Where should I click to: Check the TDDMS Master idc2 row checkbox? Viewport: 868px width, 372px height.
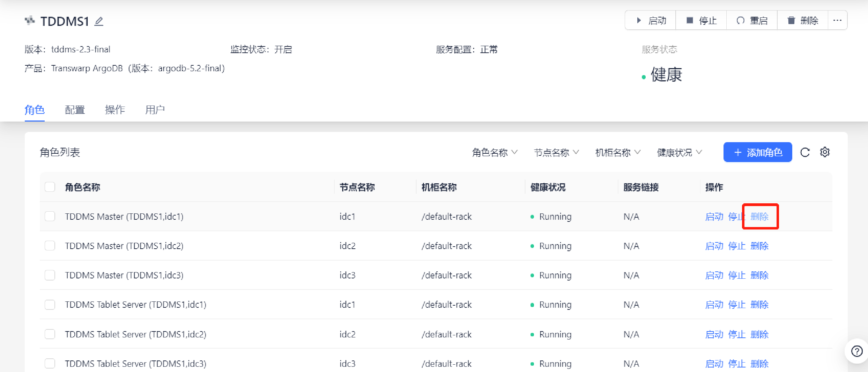[x=50, y=246]
